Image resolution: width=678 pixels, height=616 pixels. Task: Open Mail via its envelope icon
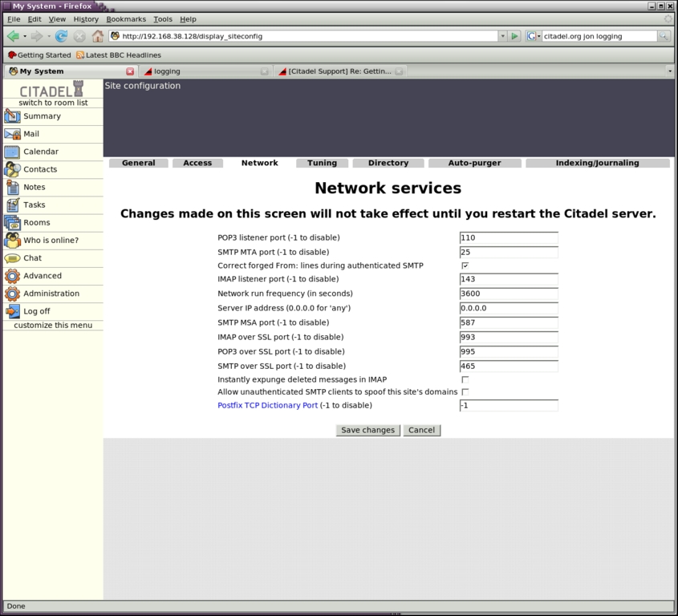(x=12, y=134)
